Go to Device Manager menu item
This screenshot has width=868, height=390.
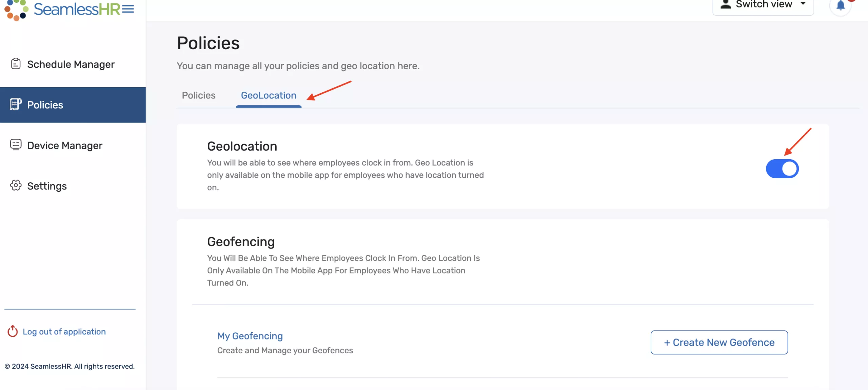[x=65, y=145]
